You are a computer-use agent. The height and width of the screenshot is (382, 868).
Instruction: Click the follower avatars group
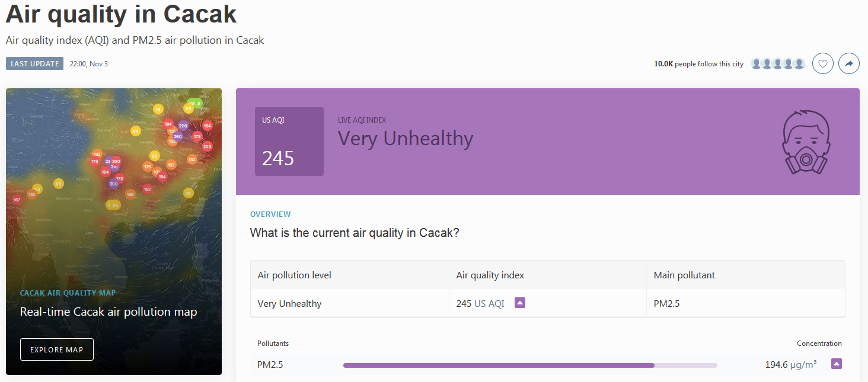pyautogui.click(x=778, y=63)
